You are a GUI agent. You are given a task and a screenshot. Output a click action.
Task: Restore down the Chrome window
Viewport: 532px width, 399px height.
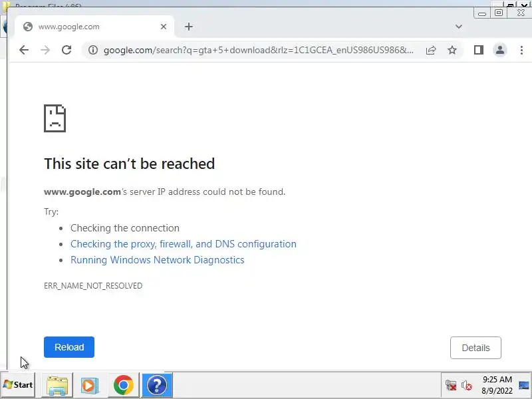coord(498,13)
